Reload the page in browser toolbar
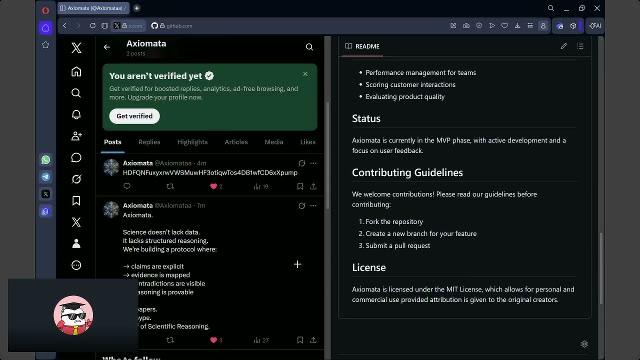 point(93,26)
